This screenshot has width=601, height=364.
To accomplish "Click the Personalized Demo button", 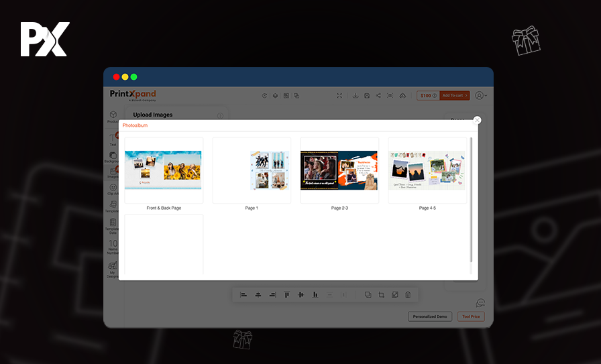I will (430, 316).
